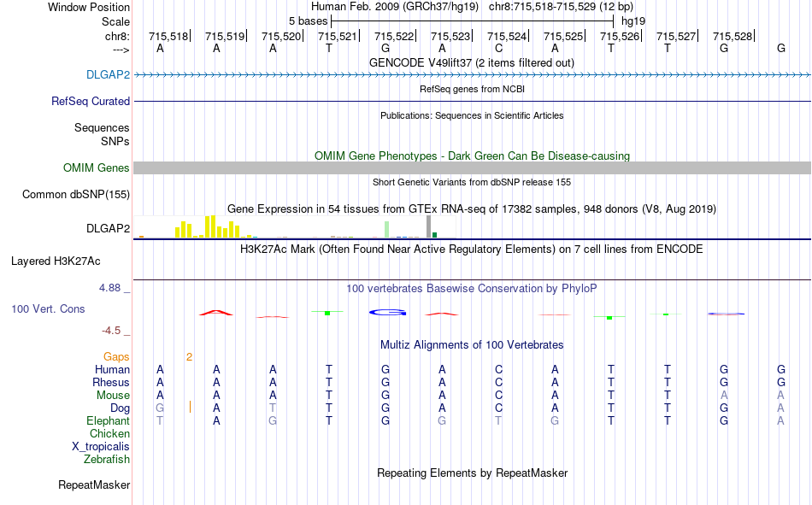
Task: Click the Chicken species label
Action: tap(109, 433)
